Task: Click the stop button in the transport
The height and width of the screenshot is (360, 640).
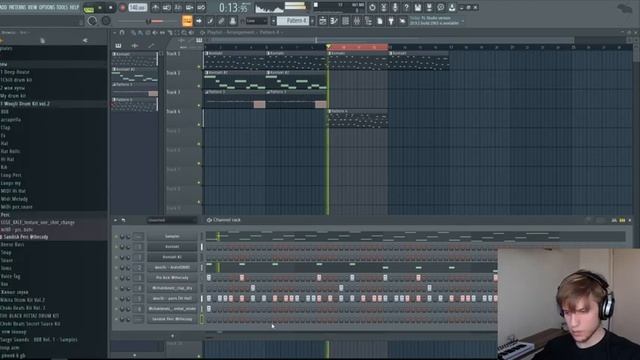Action: point(111,7)
